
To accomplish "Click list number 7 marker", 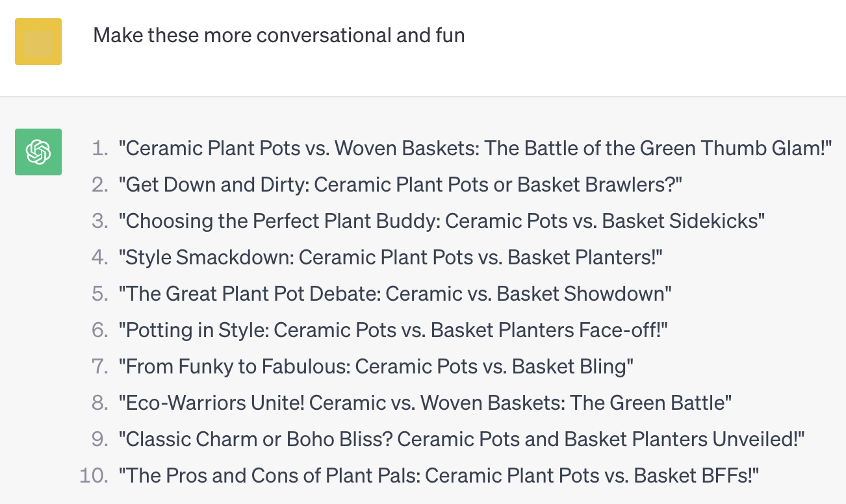I will [x=100, y=367].
